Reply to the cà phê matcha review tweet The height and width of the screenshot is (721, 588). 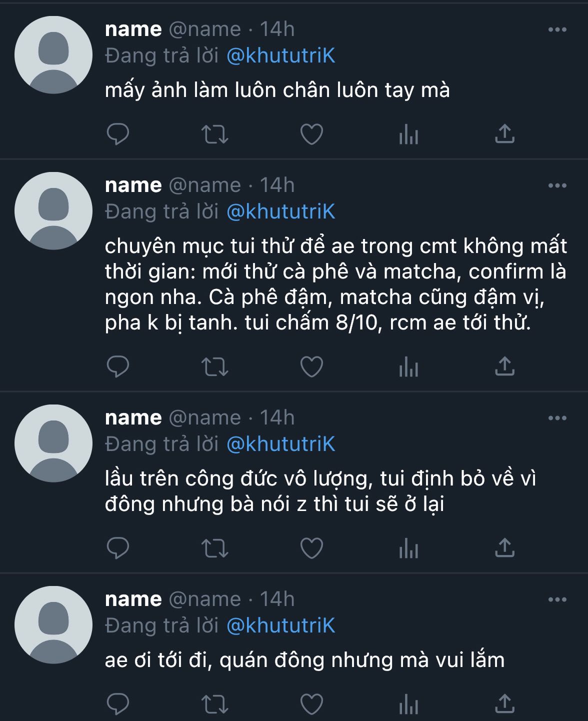118,366
